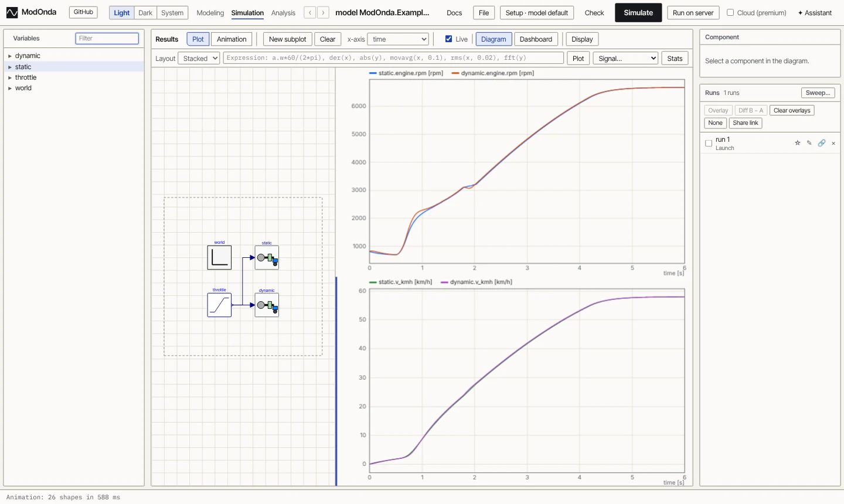The height and width of the screenshot is (504, 844).
Task: Open the Animation results view
Action: (232, 39)
